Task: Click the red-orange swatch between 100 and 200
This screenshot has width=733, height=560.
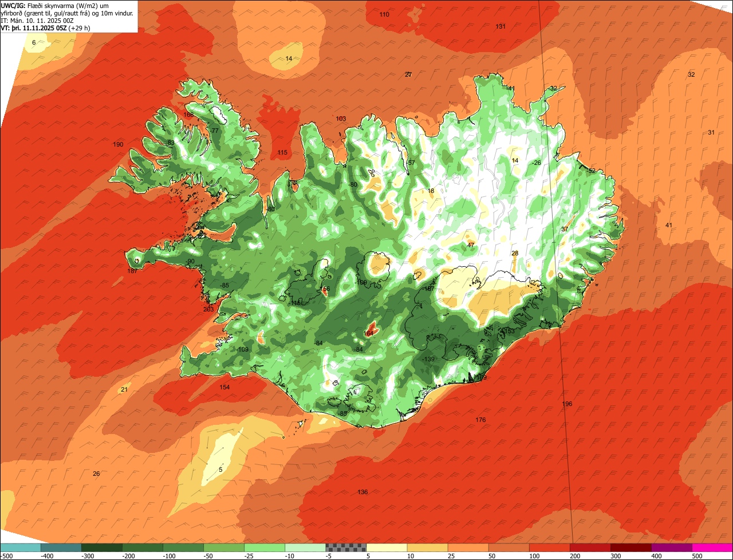Action: click(549, 547)
